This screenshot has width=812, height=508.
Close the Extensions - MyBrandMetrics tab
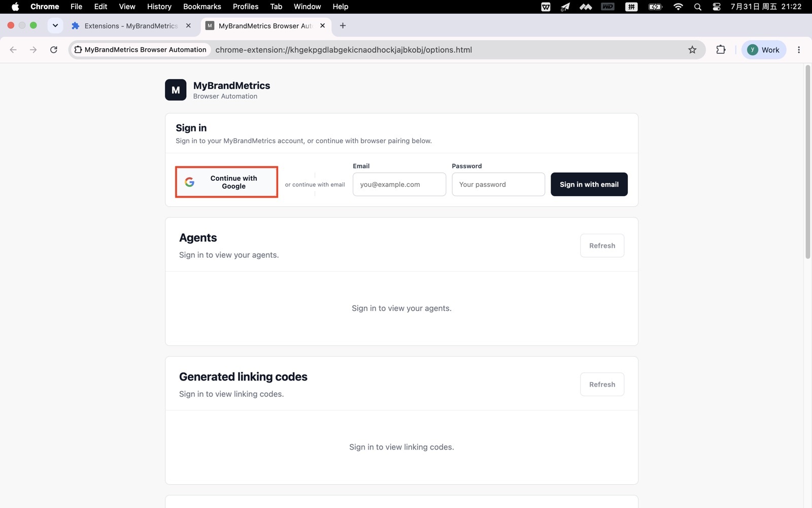point(188,25)
